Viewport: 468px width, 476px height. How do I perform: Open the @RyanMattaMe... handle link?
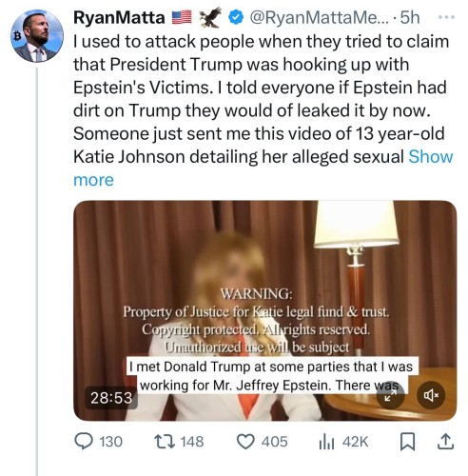tap(319, 17)
